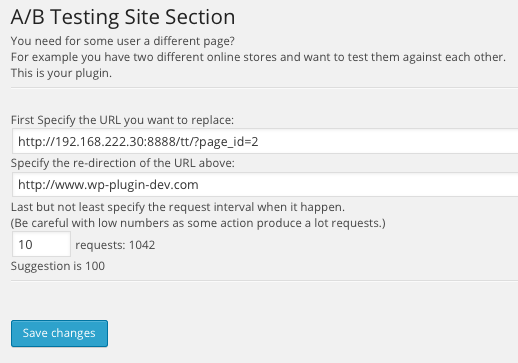518x363 pixels.
Task: Click the 'For example you have two different' sentence
Action: [x=258, y=57]
